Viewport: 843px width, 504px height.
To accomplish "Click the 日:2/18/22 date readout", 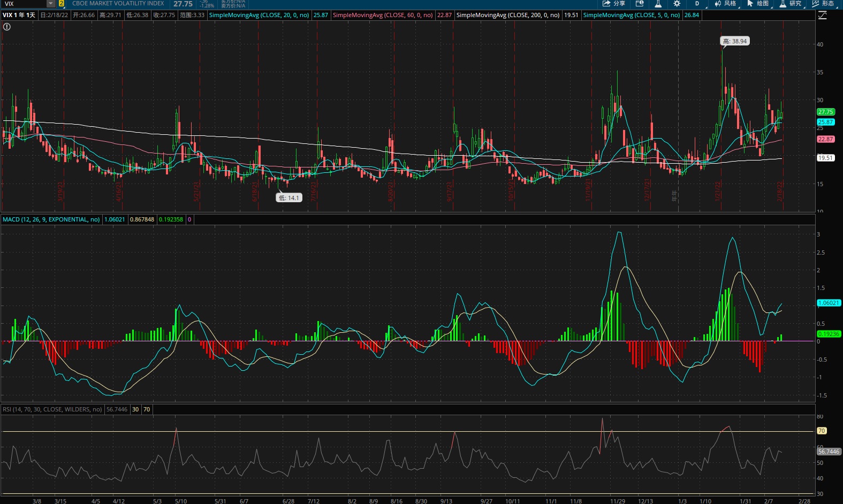I will point(55,15).
